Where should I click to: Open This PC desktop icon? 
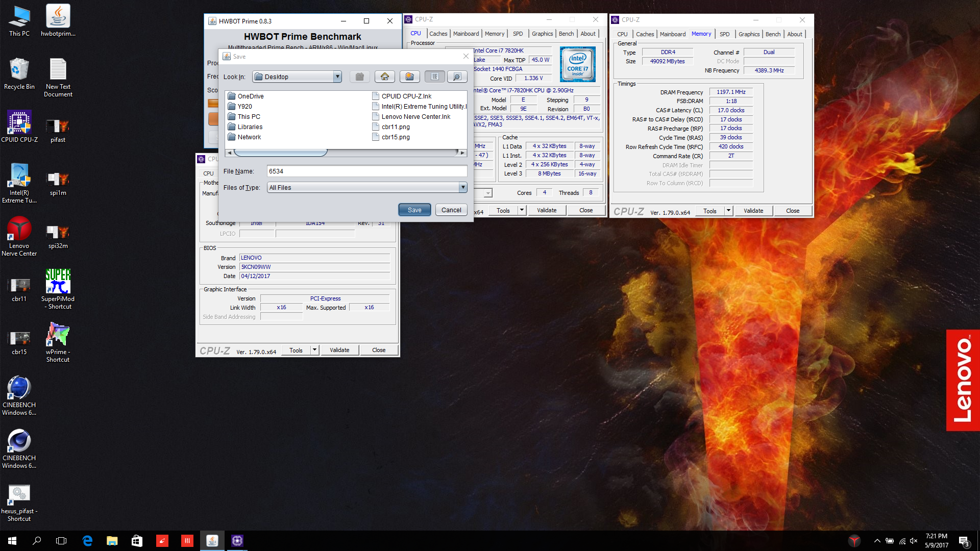(x=19, y=21)
